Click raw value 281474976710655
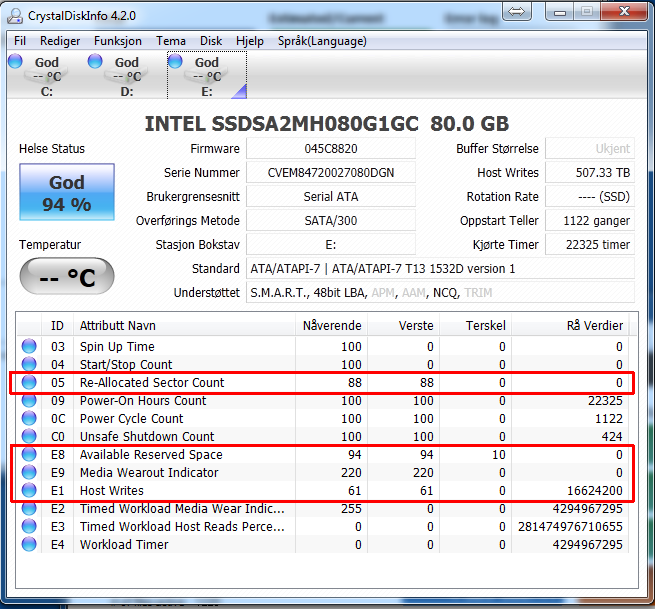This screenshot has width=655, height=609. point(570,526)
